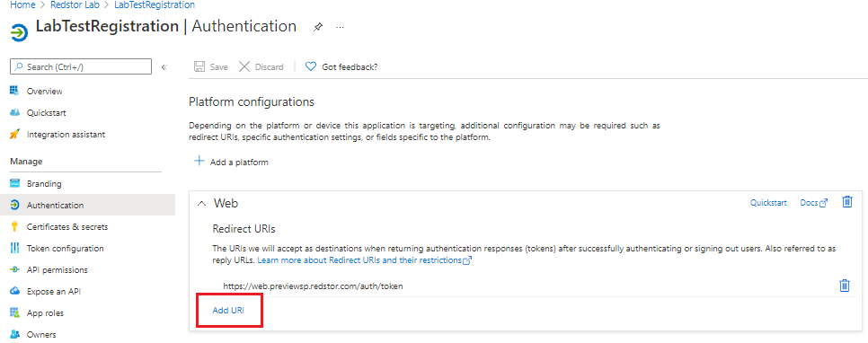Click the Quickstart cloud icon
Viewport: 868px width, 343px height.
click(x=15, y=112)
